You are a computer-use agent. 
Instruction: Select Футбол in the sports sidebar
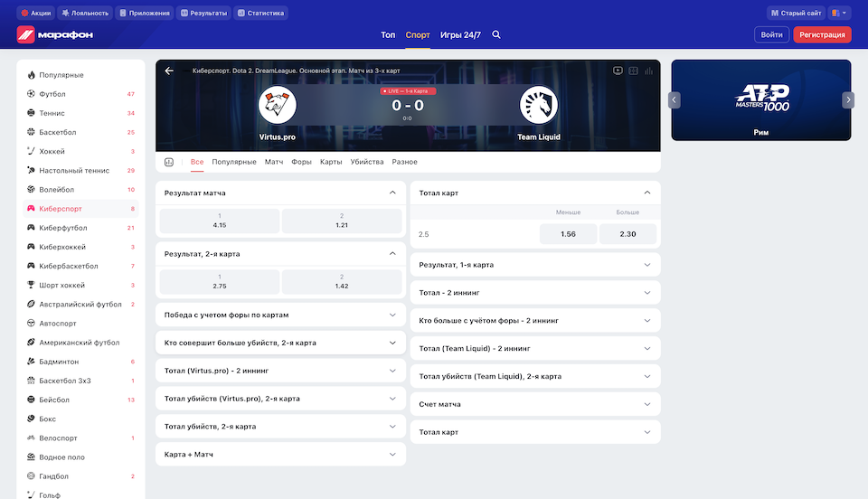coord(80,94)
